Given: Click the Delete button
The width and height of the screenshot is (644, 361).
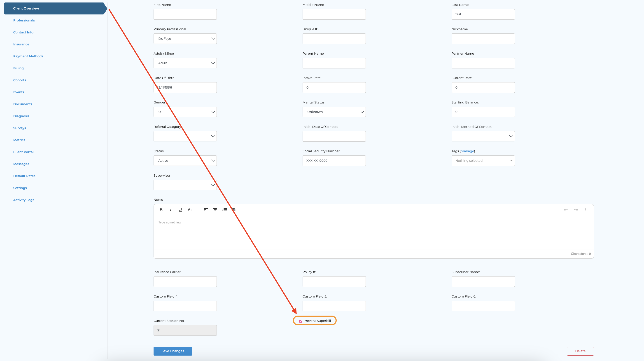Looking at the screenshot, I should click(x=580, y=351).
